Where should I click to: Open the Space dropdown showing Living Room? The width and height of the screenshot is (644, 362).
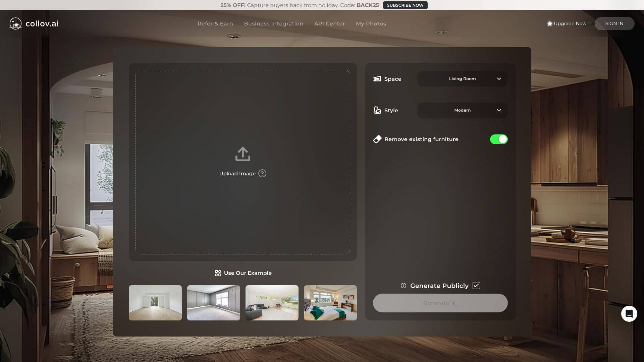click(462, 79)
